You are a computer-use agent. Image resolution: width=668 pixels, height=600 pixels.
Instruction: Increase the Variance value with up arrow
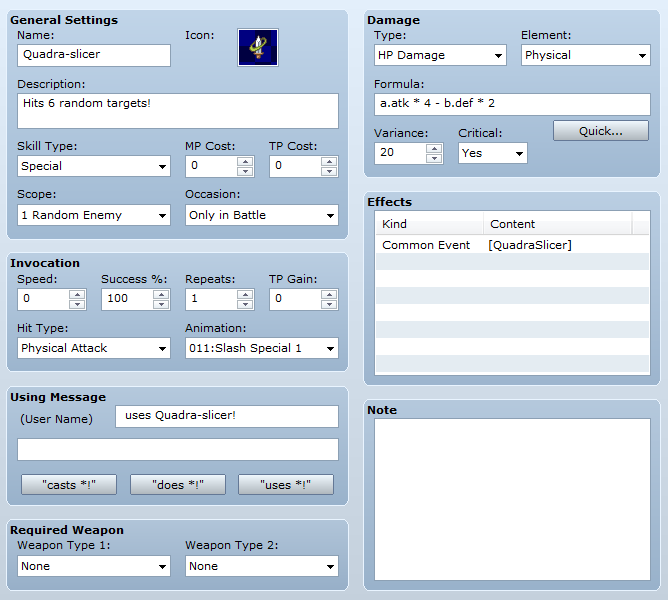[x=434, y=149]
